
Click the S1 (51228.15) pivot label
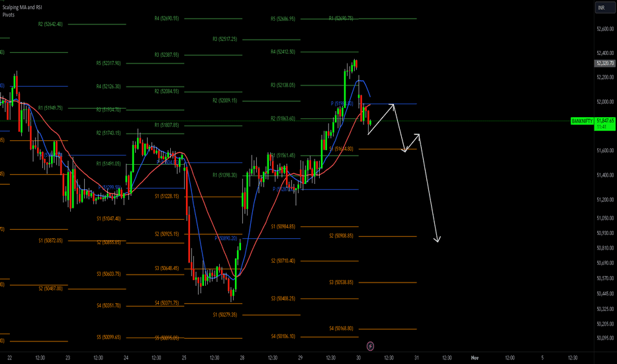[167, 196]
